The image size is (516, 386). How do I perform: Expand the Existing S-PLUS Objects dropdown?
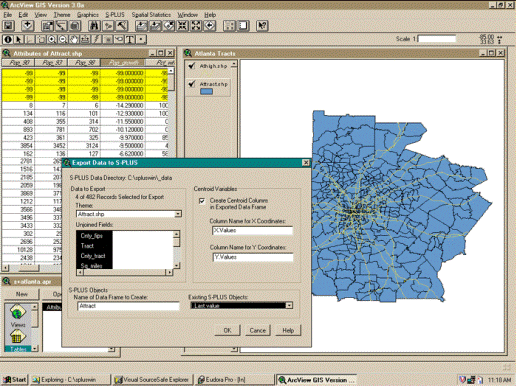pyautogui.click(x=289, y=305)
